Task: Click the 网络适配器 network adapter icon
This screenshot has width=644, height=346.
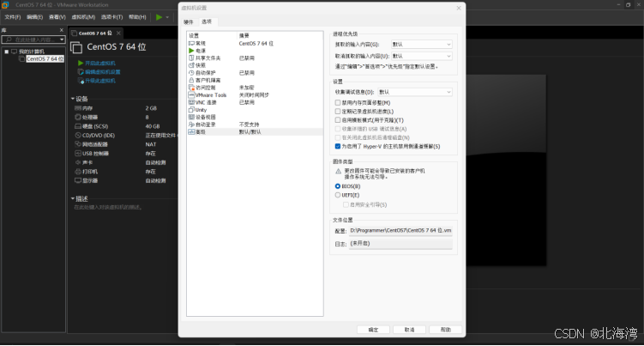Action: pos(78,144)
